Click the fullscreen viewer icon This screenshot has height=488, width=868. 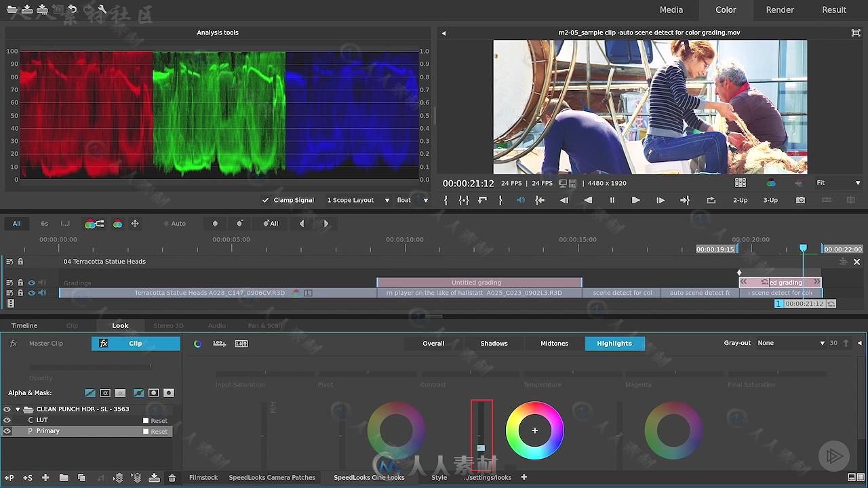[x=856, y=33]
